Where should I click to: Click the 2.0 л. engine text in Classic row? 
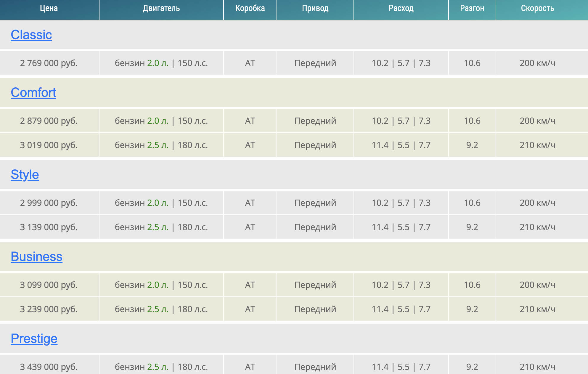coord(158,63)
